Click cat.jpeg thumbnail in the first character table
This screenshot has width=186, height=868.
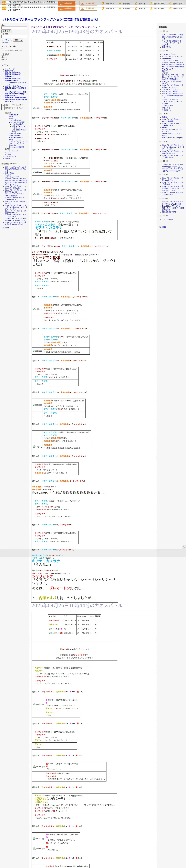click(51, 55)
